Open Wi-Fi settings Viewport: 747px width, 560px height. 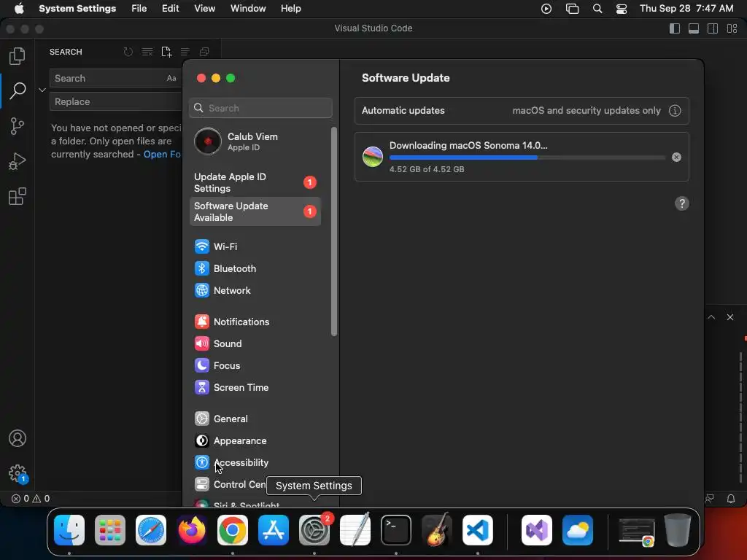[255, 246]
